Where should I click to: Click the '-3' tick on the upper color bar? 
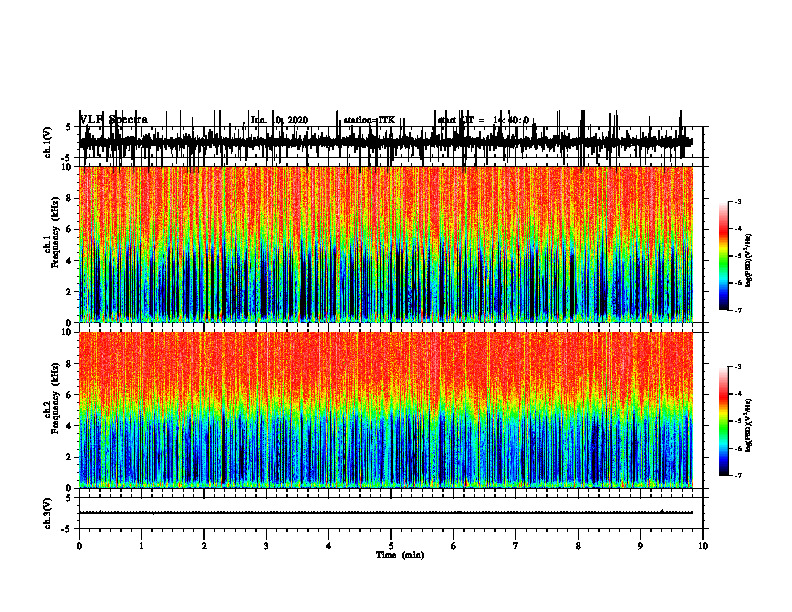[737, 202]
